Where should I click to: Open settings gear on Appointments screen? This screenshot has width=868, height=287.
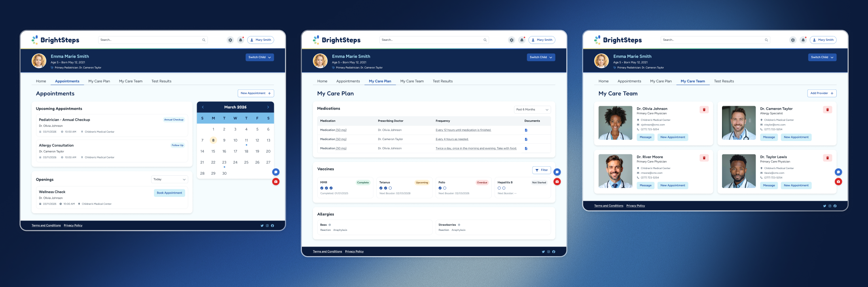point(230,40)
